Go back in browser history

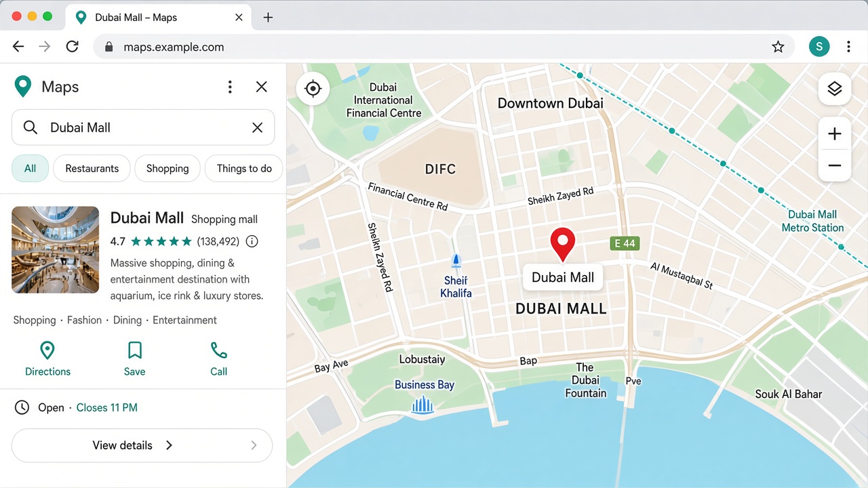[18, 47]
